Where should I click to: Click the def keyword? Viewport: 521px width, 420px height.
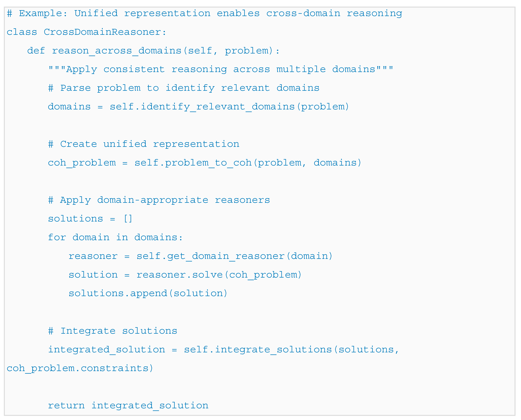(x=36, y=51)
